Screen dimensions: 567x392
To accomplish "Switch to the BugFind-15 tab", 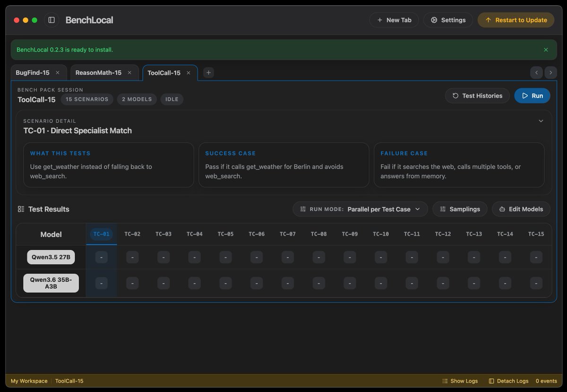I will [x=33, y=73].
